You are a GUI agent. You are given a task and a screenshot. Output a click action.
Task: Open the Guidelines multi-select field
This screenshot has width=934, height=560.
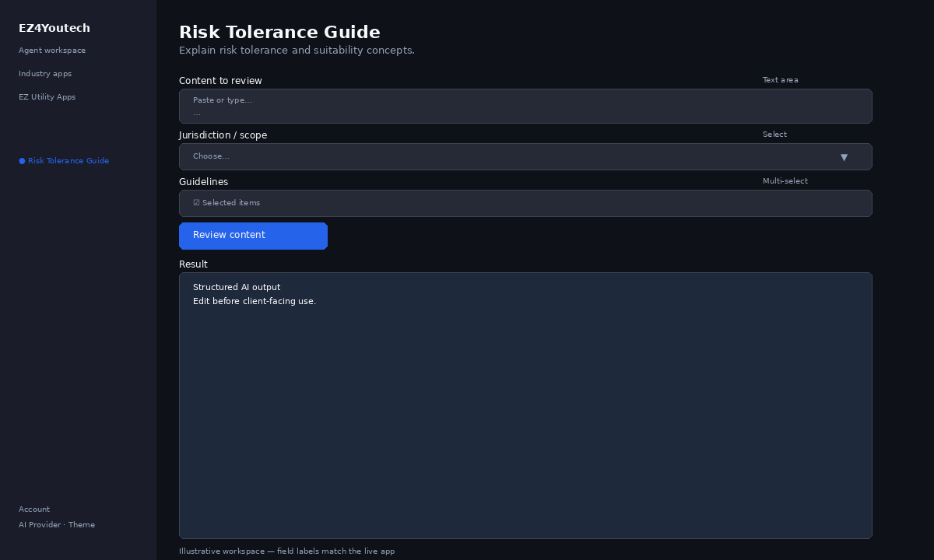pos(525,203)
